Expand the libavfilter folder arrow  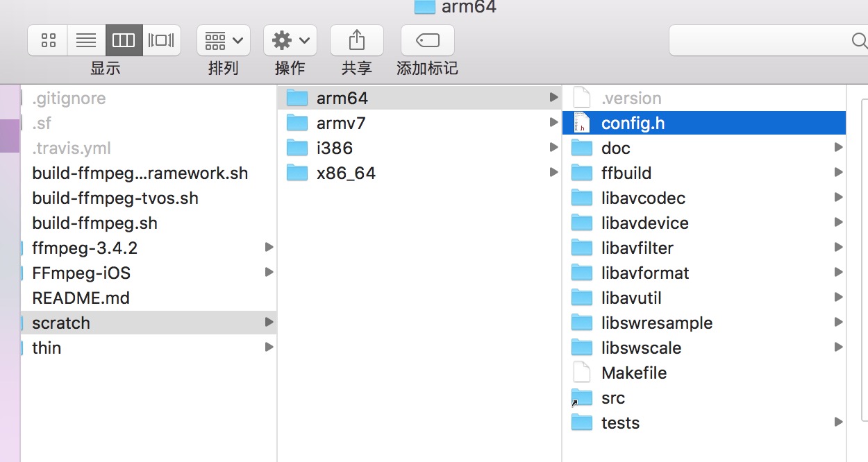click(838, 248)
